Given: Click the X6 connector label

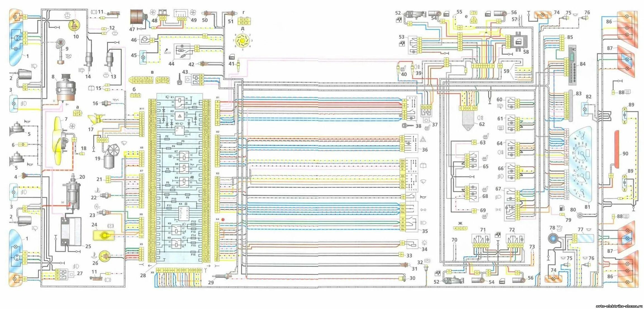Looking at the screenshot, I should click(141, 214).
